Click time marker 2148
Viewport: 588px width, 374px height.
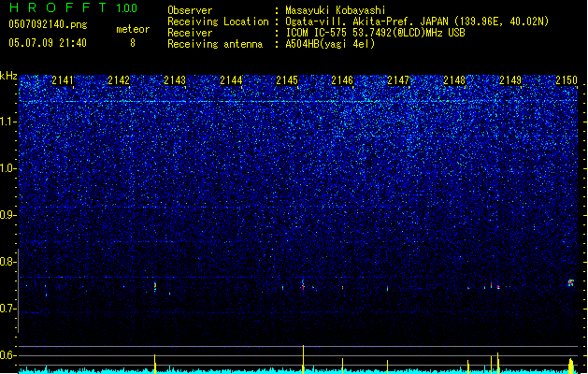point(454,79)
